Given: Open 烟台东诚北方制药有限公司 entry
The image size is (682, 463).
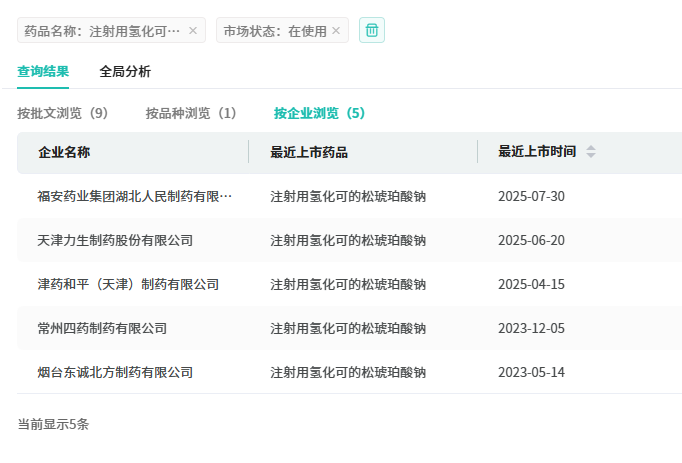Looking at the screenshot, I should (115, 372).
